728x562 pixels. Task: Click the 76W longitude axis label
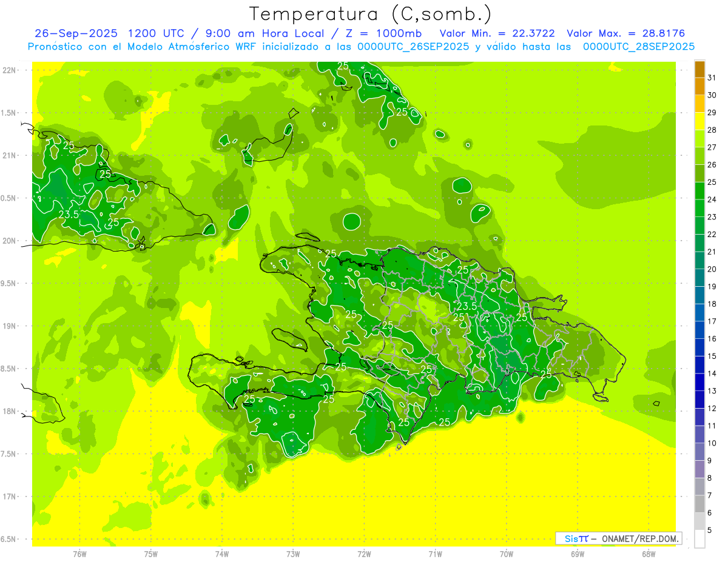pyautogui.click(x=79, y=554)
